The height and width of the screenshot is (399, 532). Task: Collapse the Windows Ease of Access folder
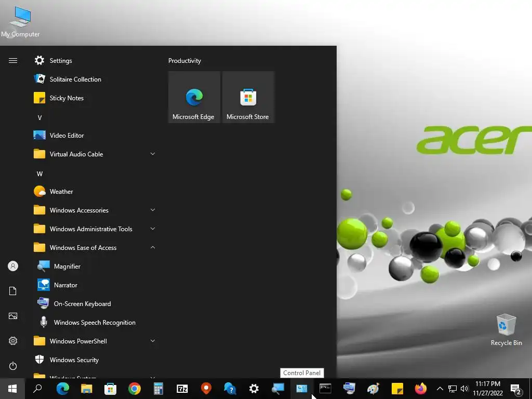95,248
